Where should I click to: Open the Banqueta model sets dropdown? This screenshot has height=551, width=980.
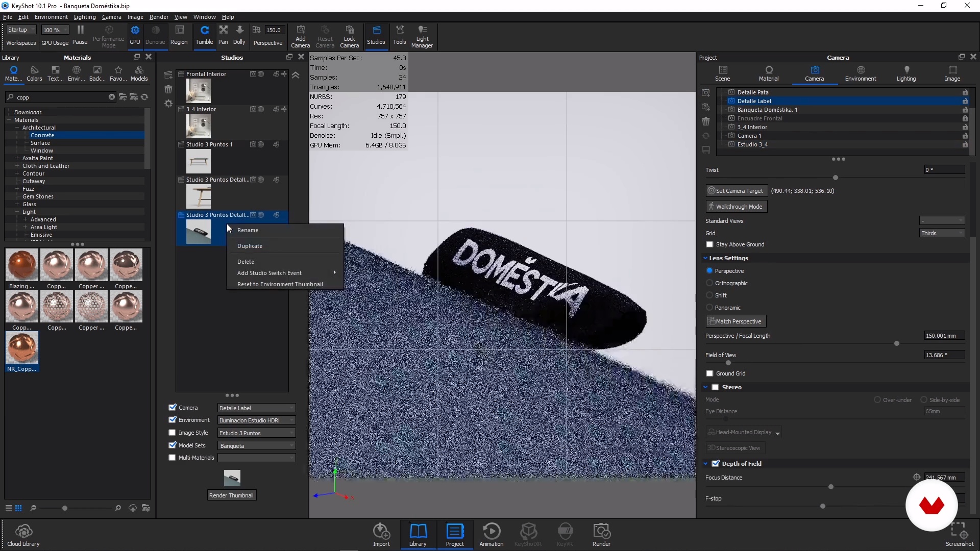(256, 445)
